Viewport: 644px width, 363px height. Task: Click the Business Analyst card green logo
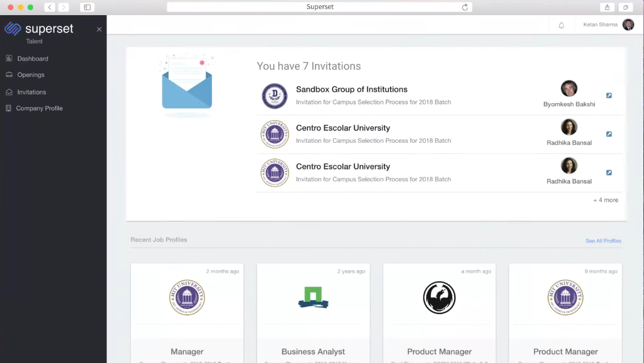(x=313, y=298)
